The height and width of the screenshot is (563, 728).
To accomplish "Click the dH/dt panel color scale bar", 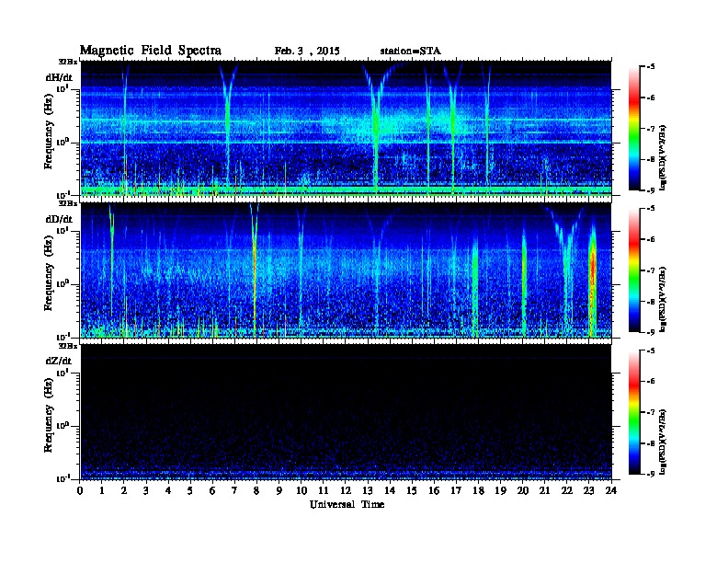I will tap(634, 129).
